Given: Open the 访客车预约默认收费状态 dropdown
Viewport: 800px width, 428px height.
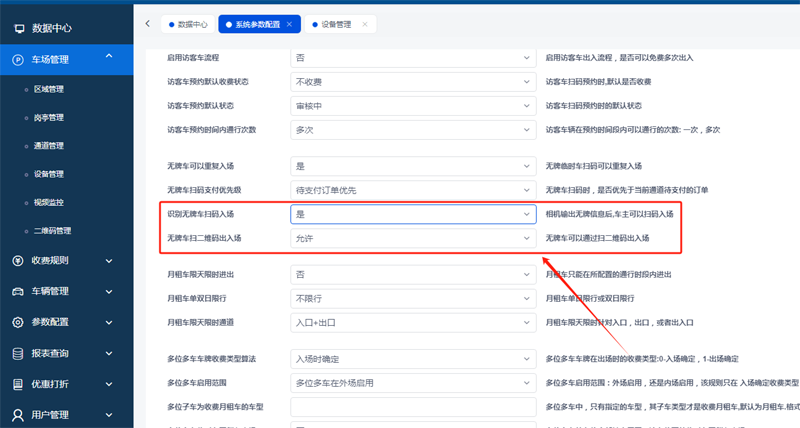Looking at the screenshot, I should [413, 82].
